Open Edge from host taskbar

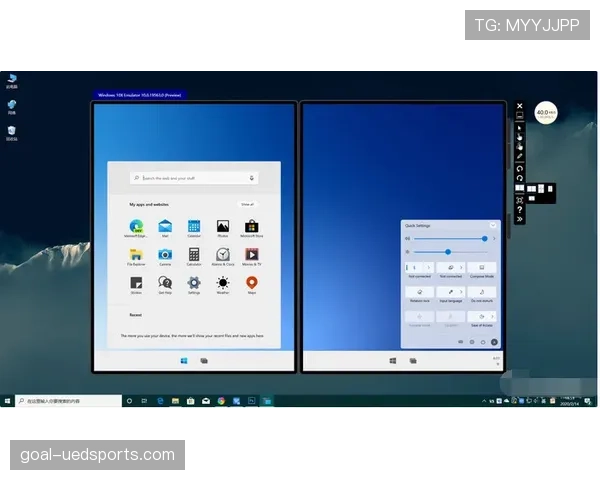coord(160,401)
